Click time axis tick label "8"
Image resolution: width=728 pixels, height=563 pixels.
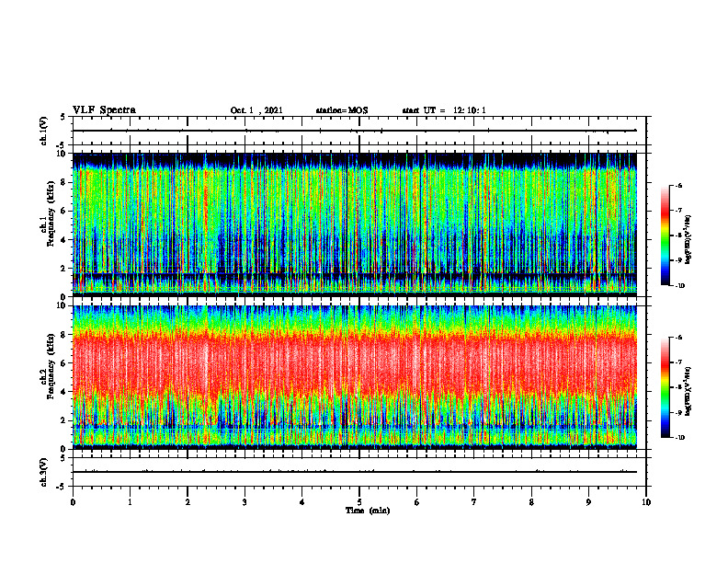click(x=531, y=502)
